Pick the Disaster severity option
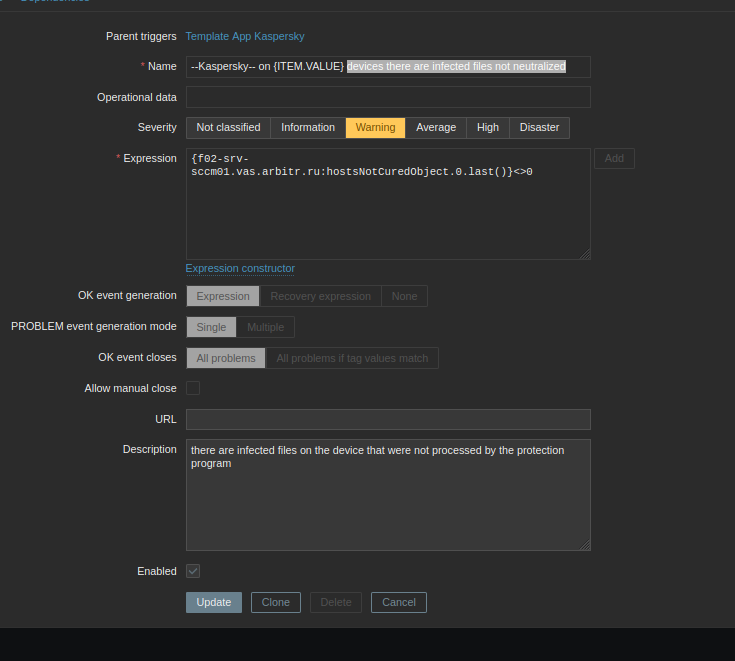This screenshot has height=661, width=735. click(x=539, y=128)
